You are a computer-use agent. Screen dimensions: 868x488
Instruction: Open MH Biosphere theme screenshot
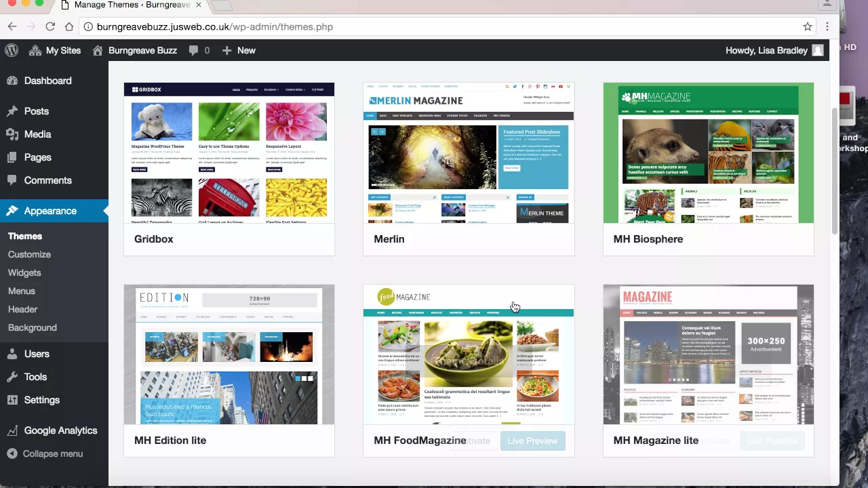coord(709,152)
